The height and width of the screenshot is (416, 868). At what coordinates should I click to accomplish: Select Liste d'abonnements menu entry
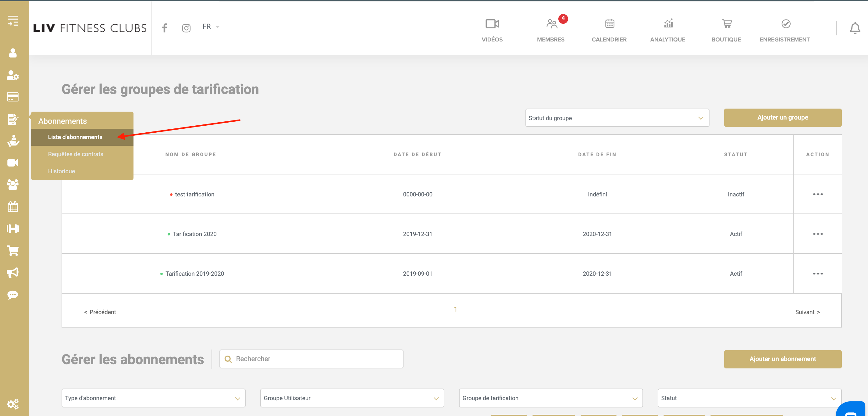click(x=82, y=137)
